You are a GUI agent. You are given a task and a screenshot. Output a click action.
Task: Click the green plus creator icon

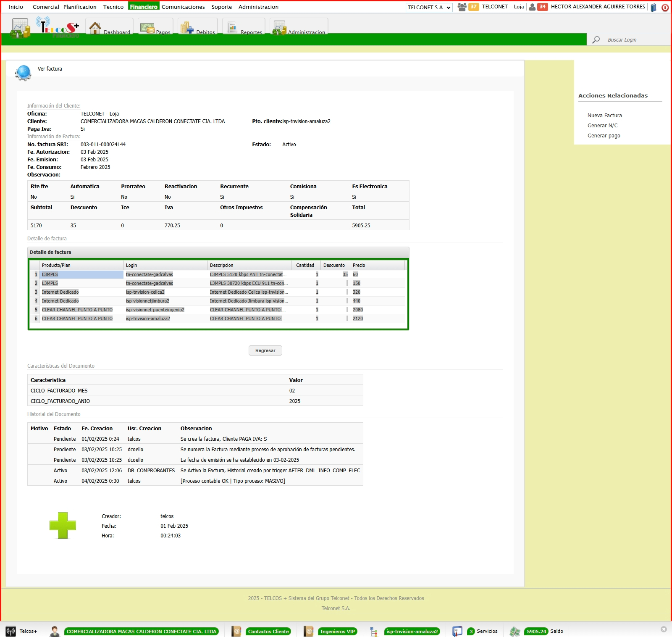click(x=63, y=525)
